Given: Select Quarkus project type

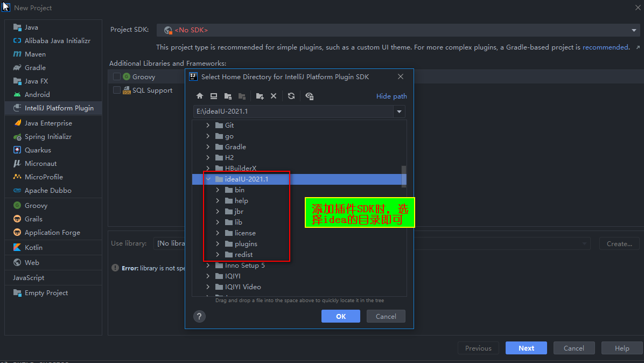Looking at the screenshot, I should (53, 150).
